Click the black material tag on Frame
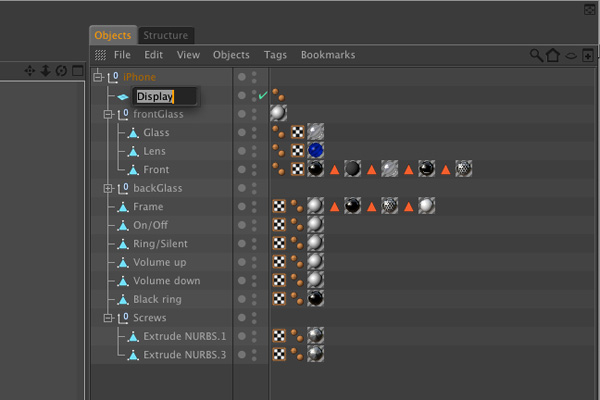The height and width of the screenshot is (400, 600). 352,206
